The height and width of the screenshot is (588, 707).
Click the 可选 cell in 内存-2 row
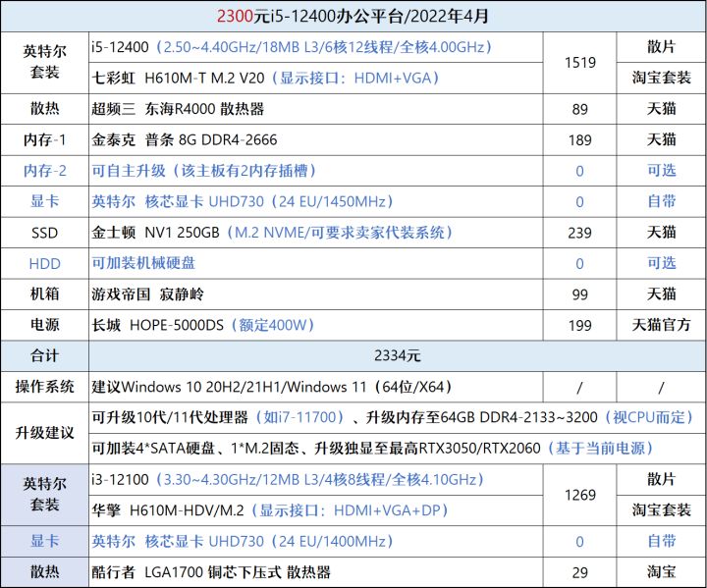[662, 171]
